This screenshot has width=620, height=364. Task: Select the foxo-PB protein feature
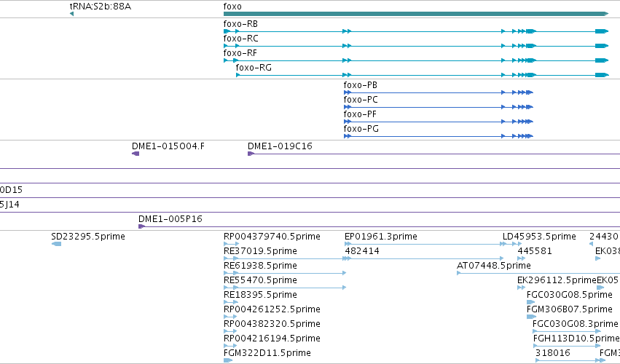tap(439, 92)
